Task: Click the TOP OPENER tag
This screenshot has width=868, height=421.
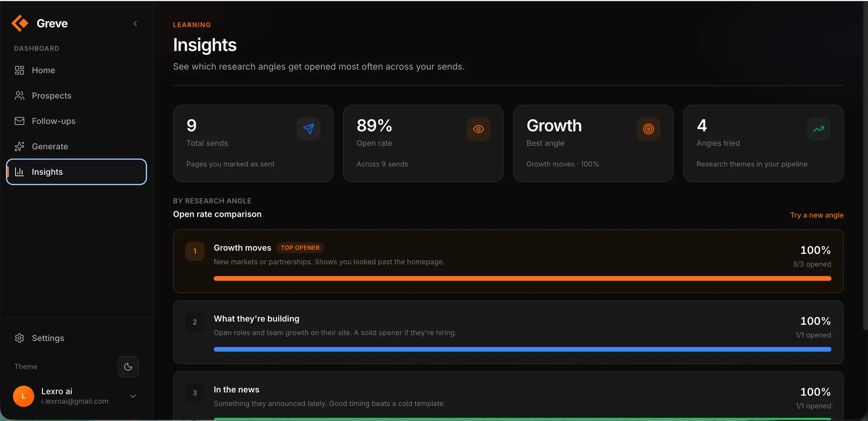Action: [300, 248]
